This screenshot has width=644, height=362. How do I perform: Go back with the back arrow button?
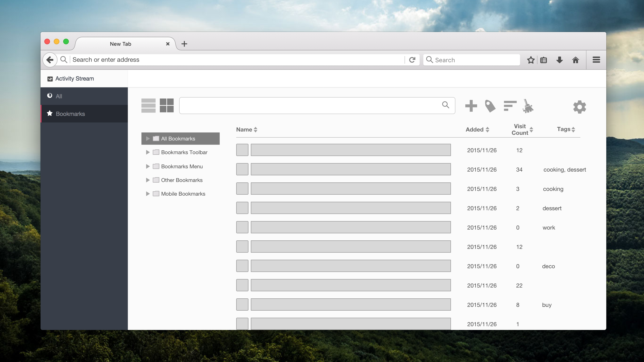50,60
